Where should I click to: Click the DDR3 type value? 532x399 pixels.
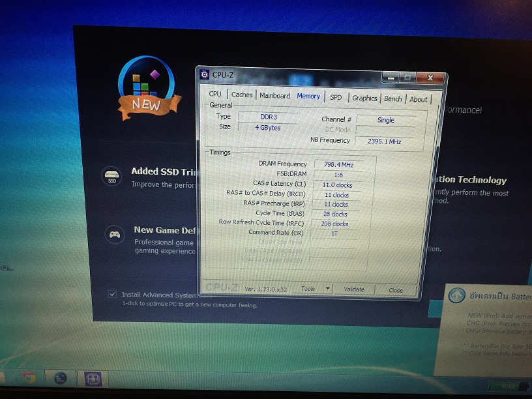(269, 117)
